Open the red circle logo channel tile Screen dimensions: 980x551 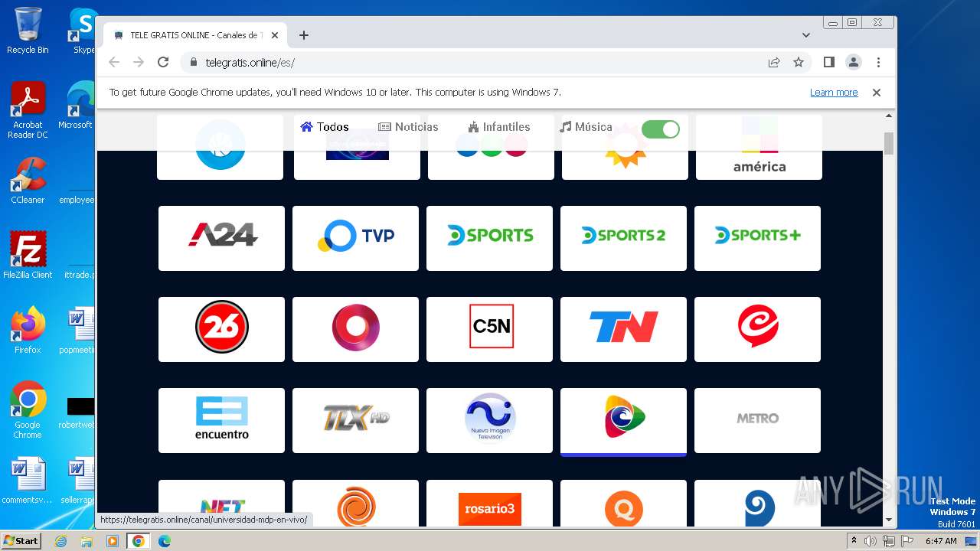click(x=355, y=329)
